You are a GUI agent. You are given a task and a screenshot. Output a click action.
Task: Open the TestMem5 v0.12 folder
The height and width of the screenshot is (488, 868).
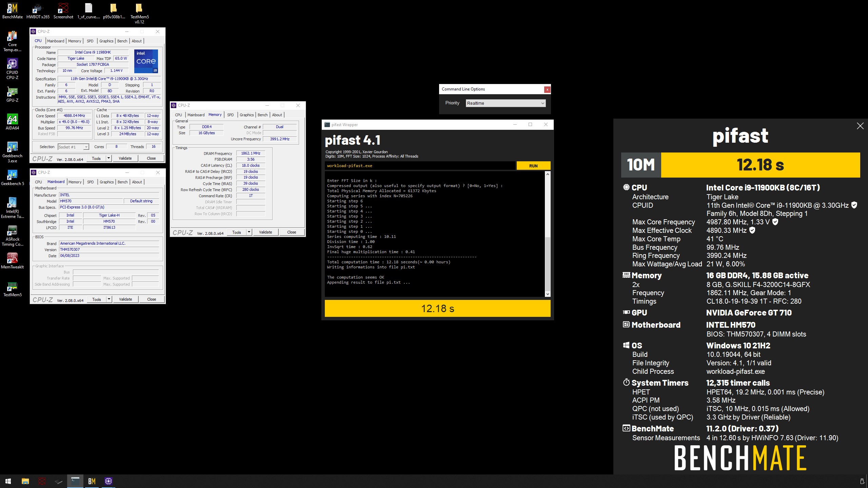click(x=139, y=13)
